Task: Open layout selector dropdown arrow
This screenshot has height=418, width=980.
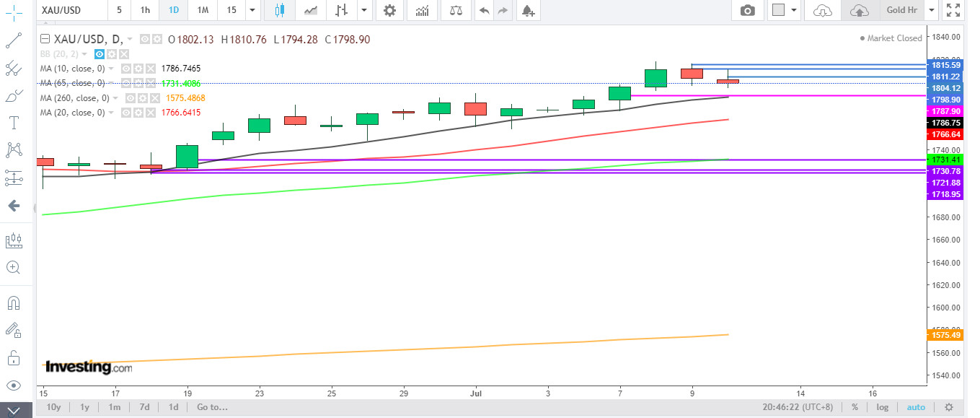Action: (x=795, y=10)
